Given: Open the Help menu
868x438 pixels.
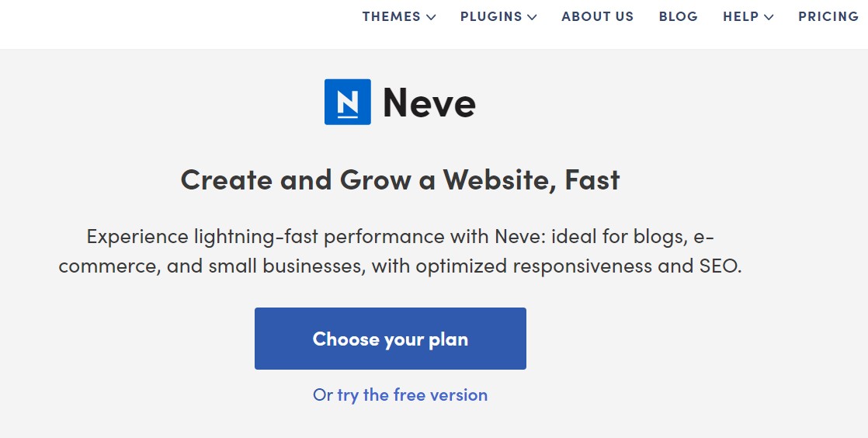Looking at the screenshot, I should [x=741, y=16].
